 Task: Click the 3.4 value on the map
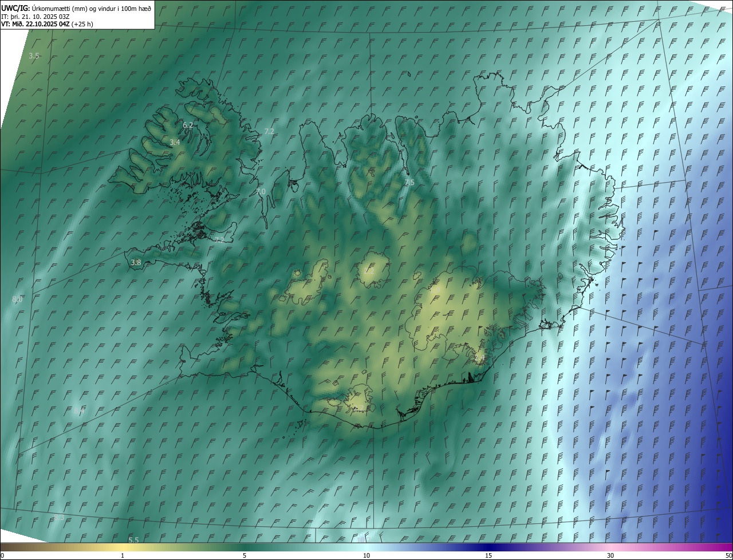(175, 142)
